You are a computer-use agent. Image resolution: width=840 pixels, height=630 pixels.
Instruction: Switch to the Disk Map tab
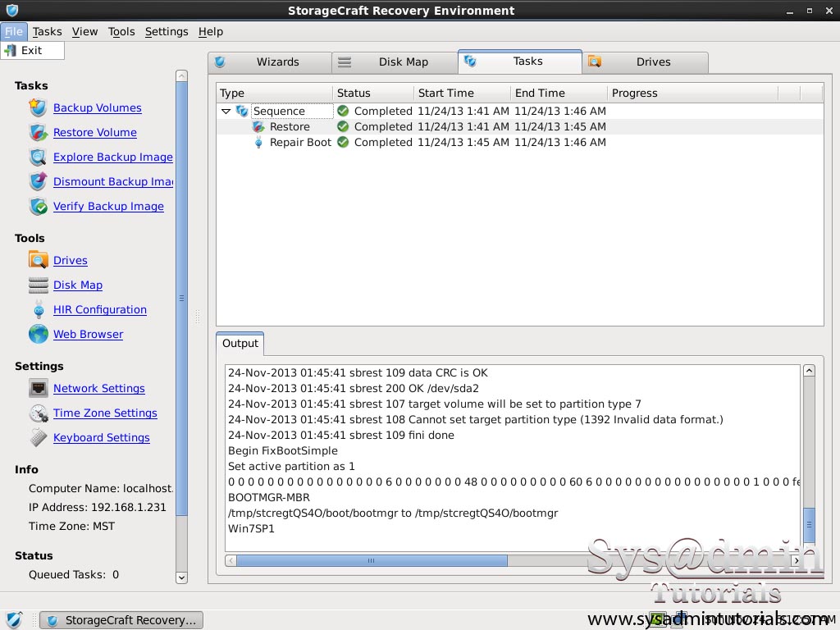tap(395, 62)
